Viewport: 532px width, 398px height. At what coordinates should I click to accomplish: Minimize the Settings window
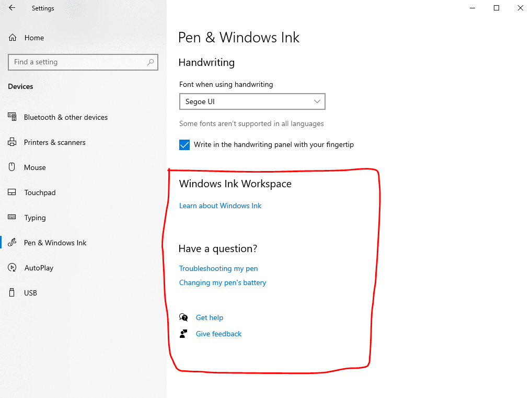pos(472,8)
